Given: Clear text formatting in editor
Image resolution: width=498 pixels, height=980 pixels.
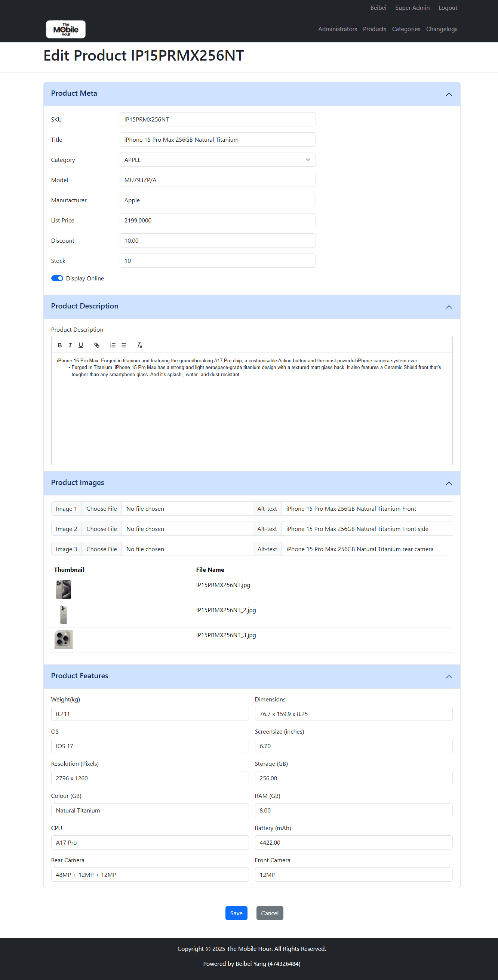Looking at the screenshot, I should tap(139, 345).
